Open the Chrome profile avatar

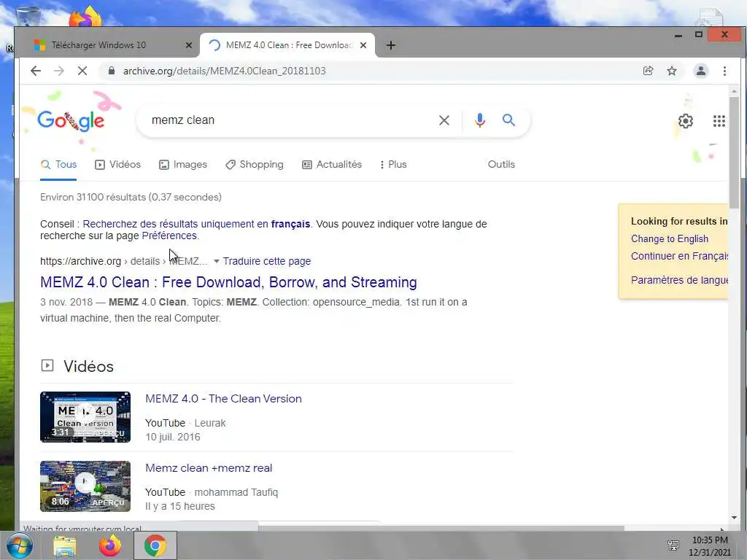(701, 71)
